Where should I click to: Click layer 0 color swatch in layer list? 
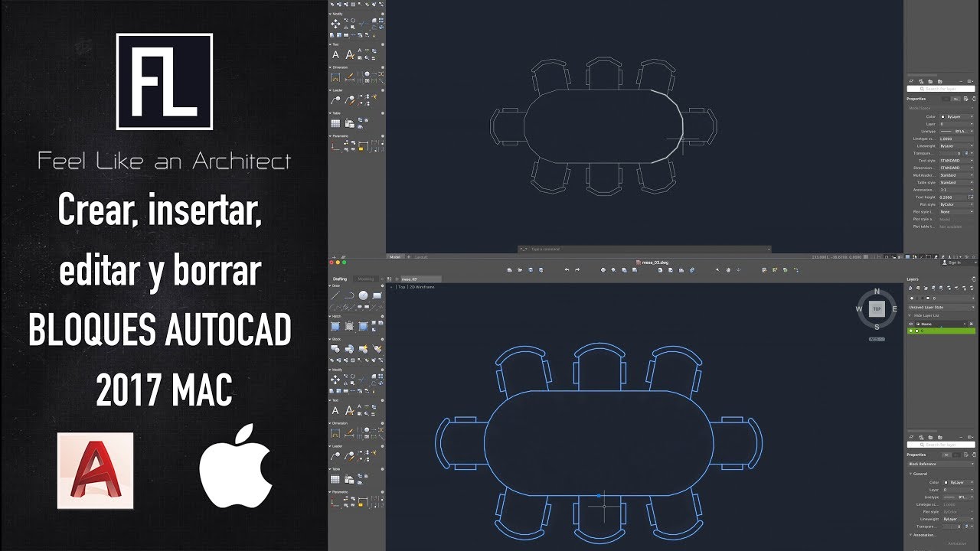click(x=916, y=331)
